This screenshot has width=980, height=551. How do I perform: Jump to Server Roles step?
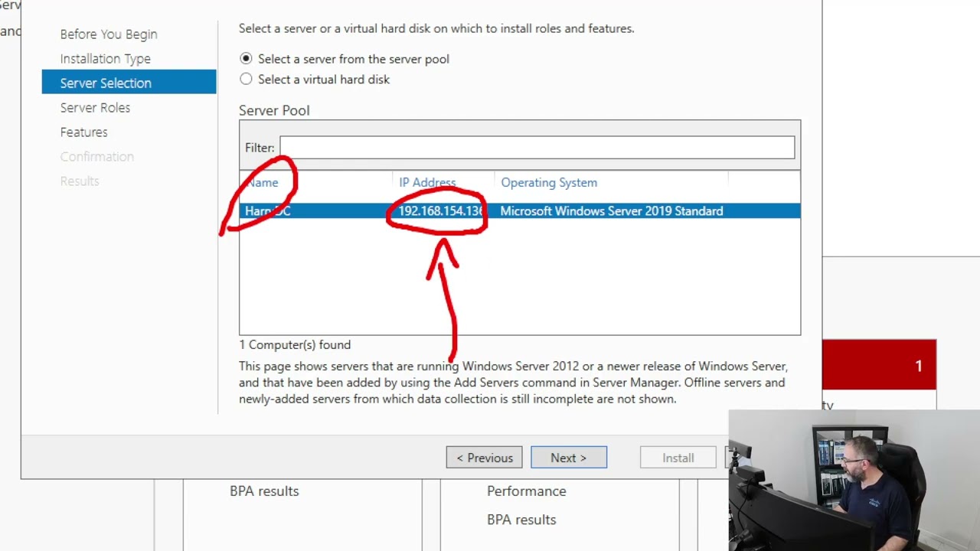[95, 108]
